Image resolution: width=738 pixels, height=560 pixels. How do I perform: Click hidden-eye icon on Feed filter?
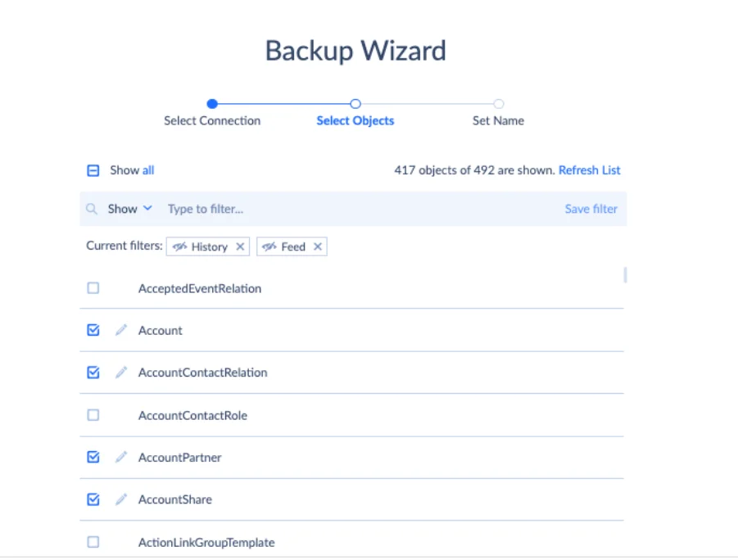[269, 246]
